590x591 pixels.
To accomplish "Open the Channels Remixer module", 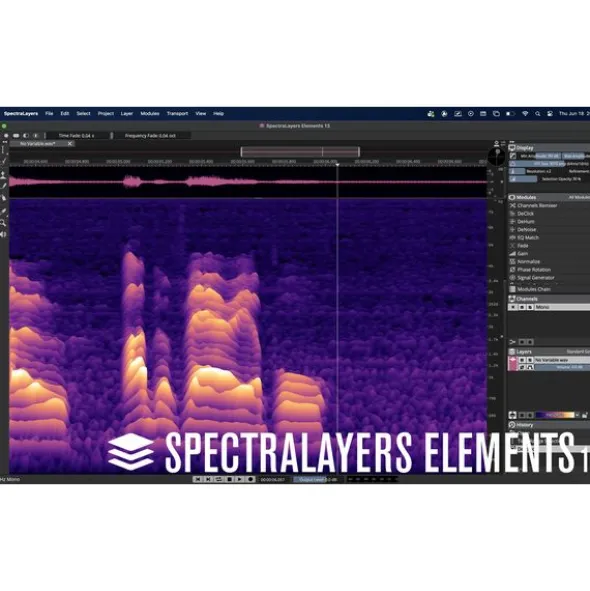I will (x=537, y=205).
